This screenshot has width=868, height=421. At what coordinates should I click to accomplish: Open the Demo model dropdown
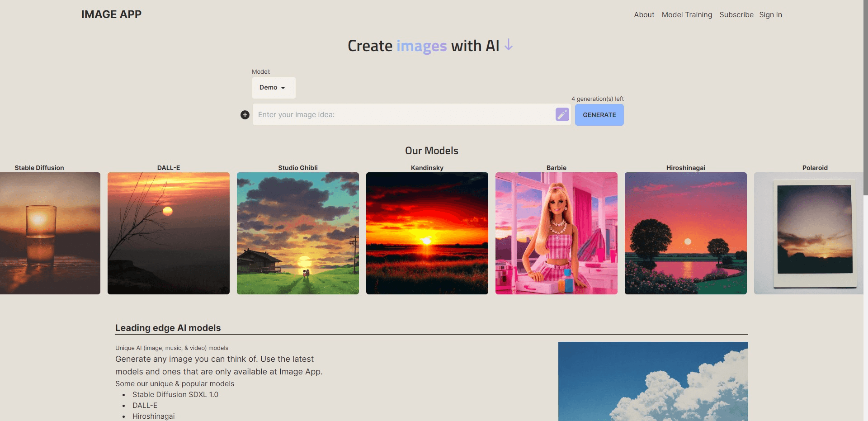point(274,87)
